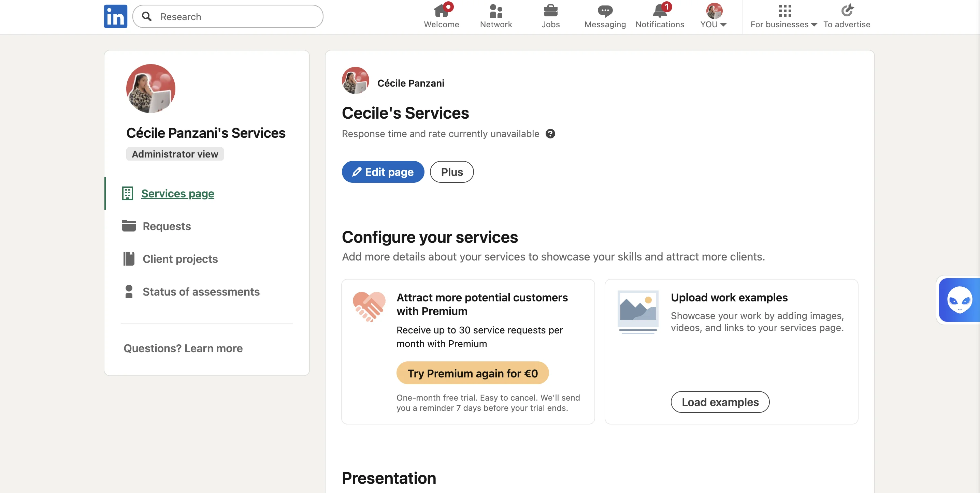Click the small profile photo beside Cécile Panzani
Image resolution: width=980 pixels, height=493 pixels.
(x=355, y=80)
